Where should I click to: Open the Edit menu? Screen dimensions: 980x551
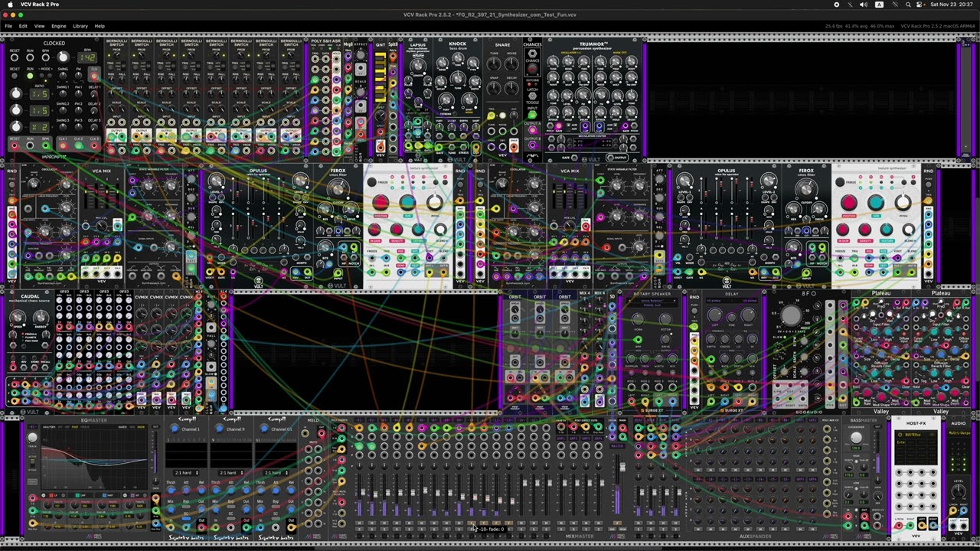[x=23, y=26]
